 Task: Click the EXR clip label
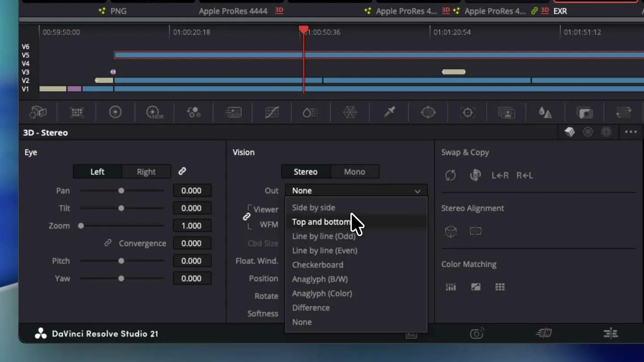click(x=560, y=11)
